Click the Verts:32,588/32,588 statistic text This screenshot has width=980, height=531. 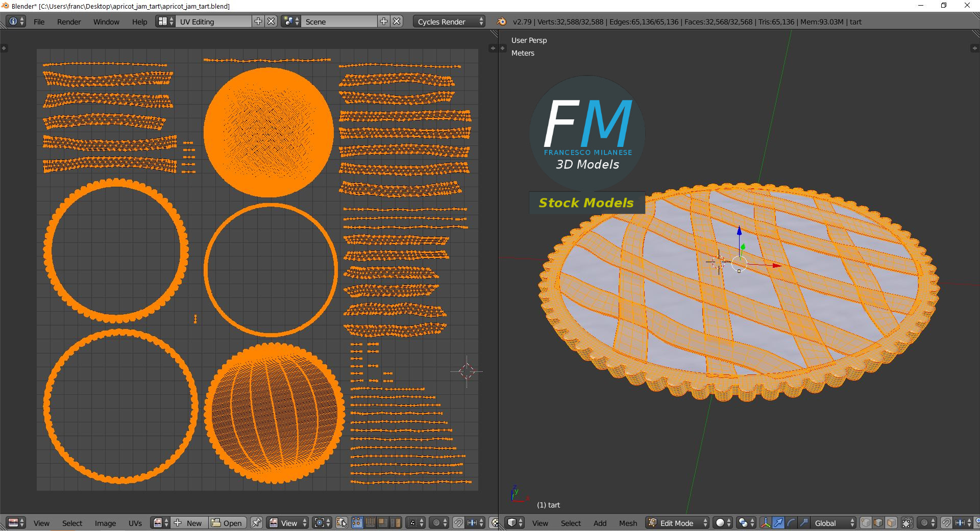pyautogui.click(x=570, y=22)
